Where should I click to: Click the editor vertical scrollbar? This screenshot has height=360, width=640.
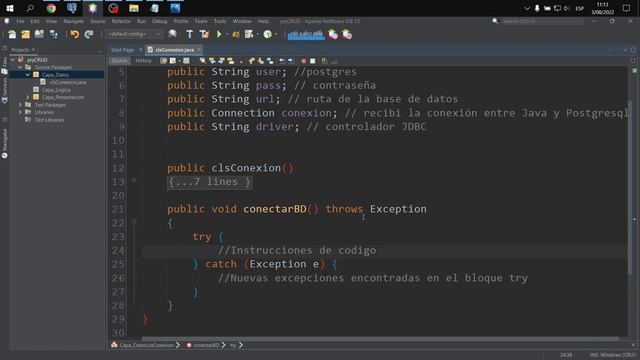631,188
